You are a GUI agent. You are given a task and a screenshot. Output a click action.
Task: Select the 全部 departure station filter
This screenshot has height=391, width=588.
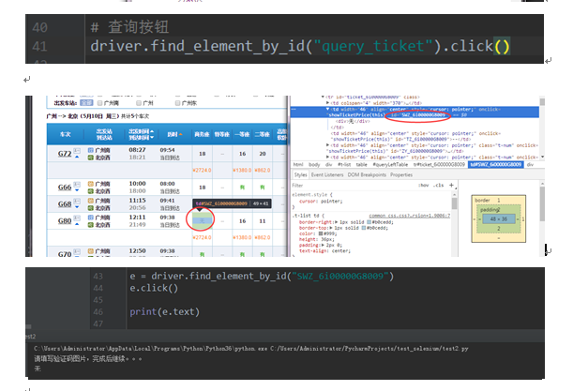click(86, 103)
